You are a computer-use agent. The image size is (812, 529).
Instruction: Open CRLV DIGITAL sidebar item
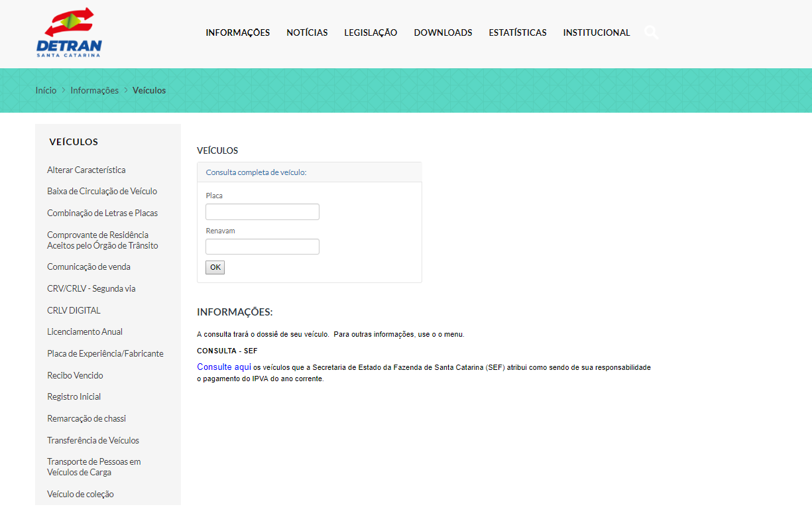pos(74,310)
